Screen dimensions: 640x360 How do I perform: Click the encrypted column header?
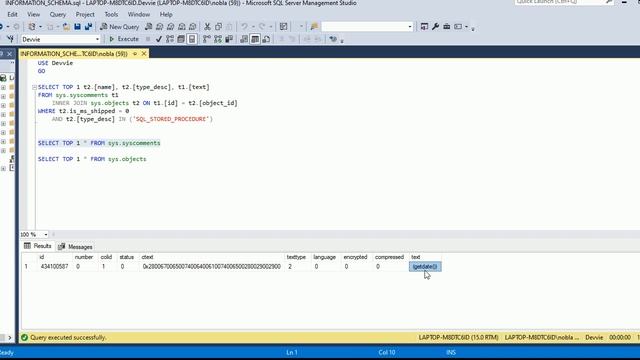pyautogui.click(x=356, y=257)
